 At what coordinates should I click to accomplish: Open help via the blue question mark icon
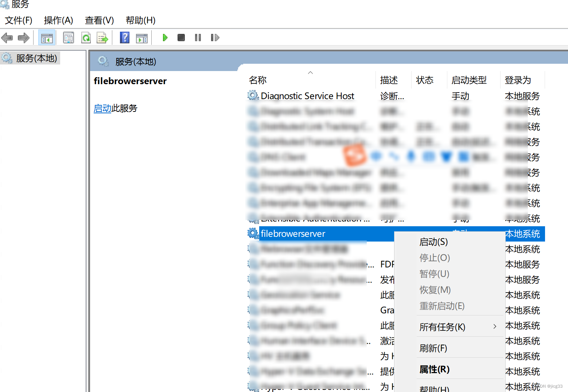125,38
